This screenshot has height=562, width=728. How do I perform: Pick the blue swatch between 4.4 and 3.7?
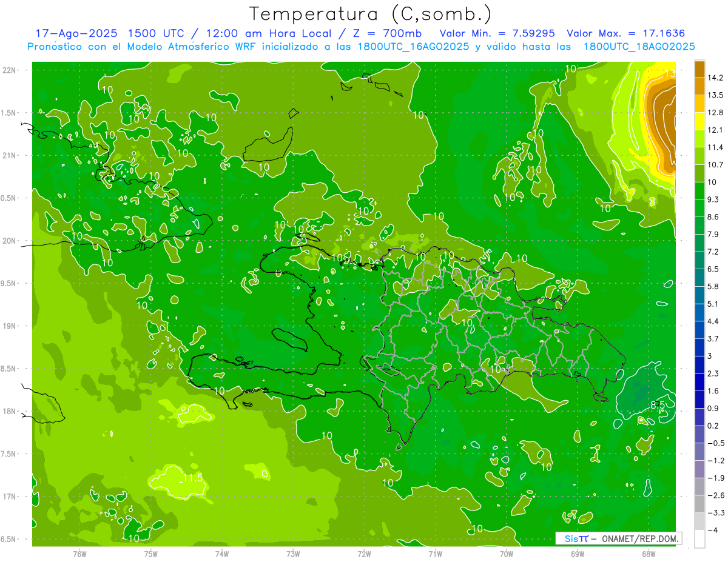pos(699,330)
